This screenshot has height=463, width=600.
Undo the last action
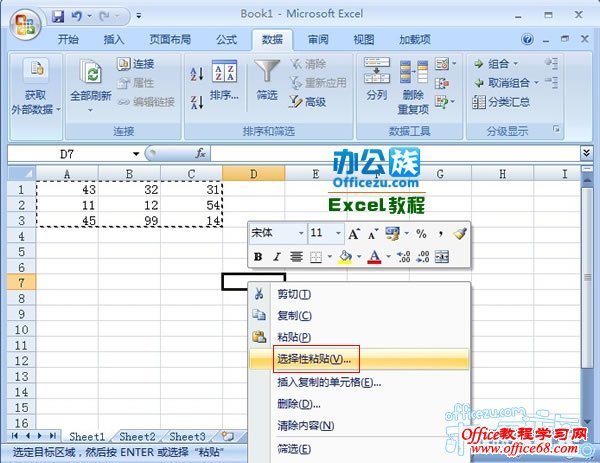point(76,16)
